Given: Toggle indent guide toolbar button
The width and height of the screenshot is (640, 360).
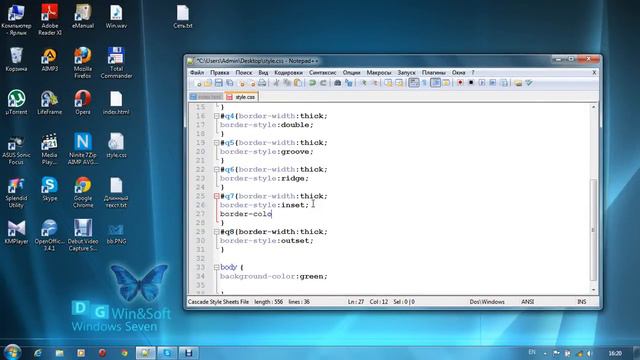Looking at the screenshot, I should click(435, 83).
